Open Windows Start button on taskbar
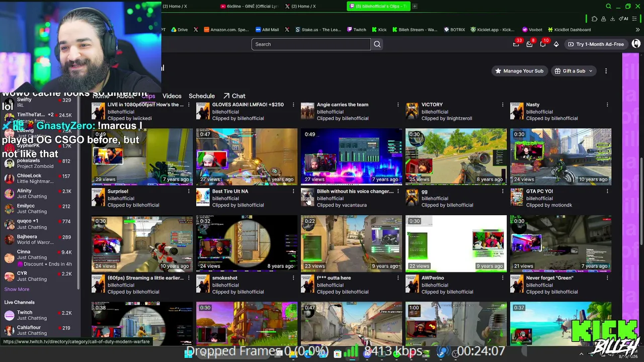 pos(188,353)
